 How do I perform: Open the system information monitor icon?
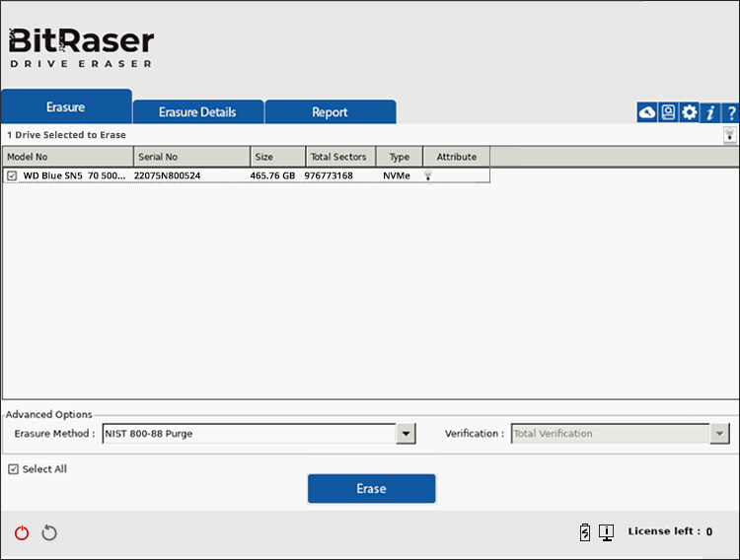coord(606,532)
